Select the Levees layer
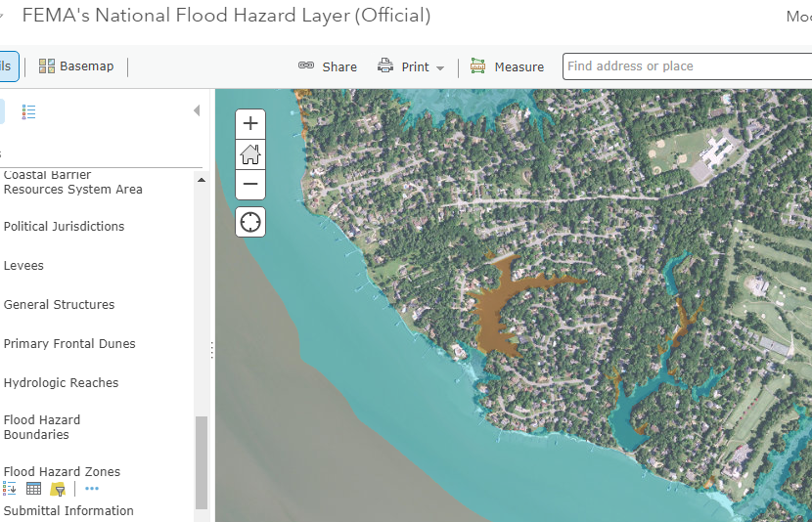 (23, 266)
